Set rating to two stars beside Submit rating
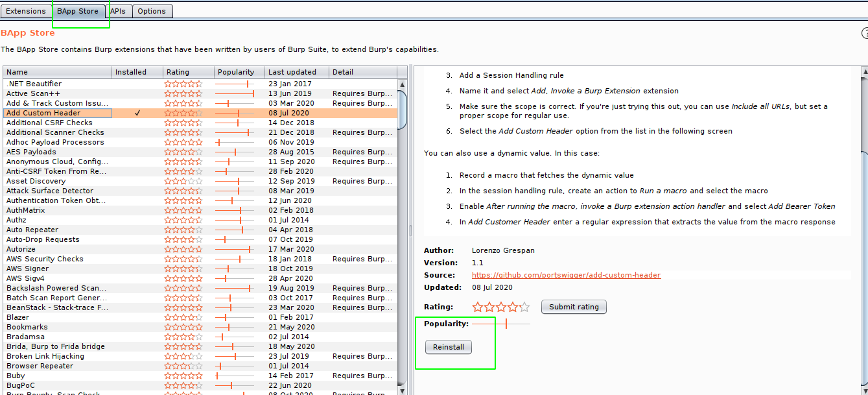This screenshot has height=395, width=868. (x=489, y=307)
